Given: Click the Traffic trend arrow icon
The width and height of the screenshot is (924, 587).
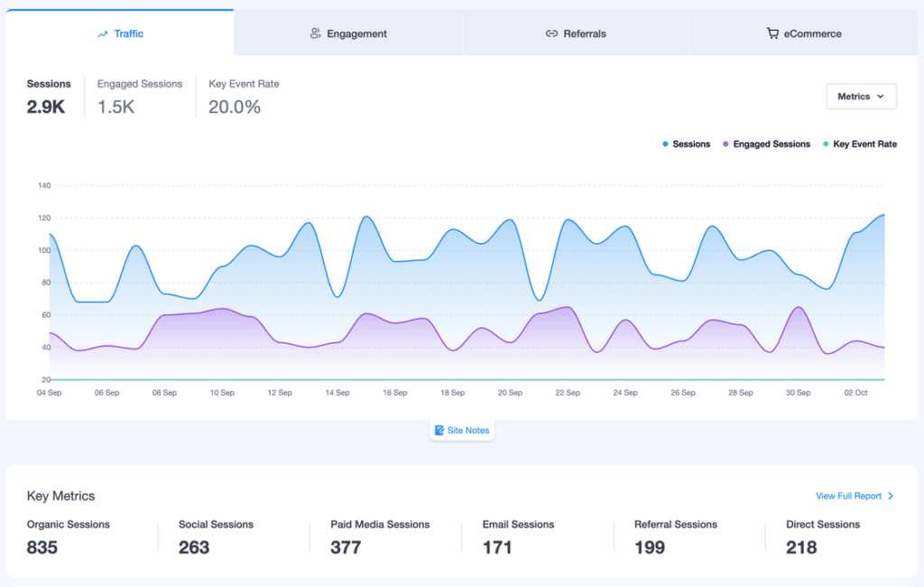Looking at the screenshot, I should click(103, 34).
